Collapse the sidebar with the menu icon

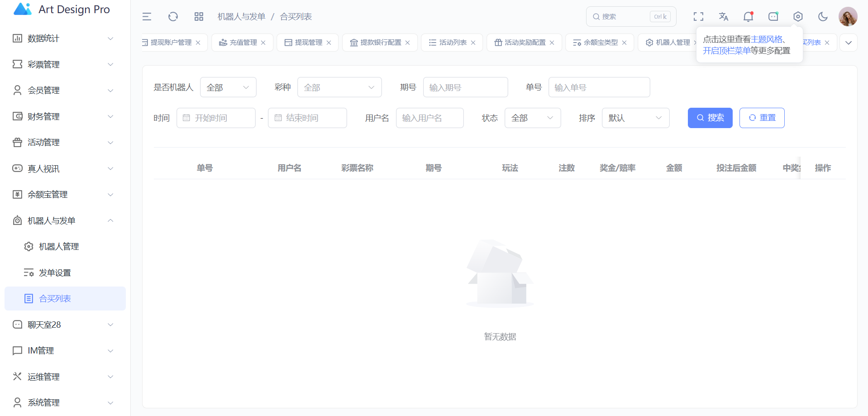click(x=147, y=17)
